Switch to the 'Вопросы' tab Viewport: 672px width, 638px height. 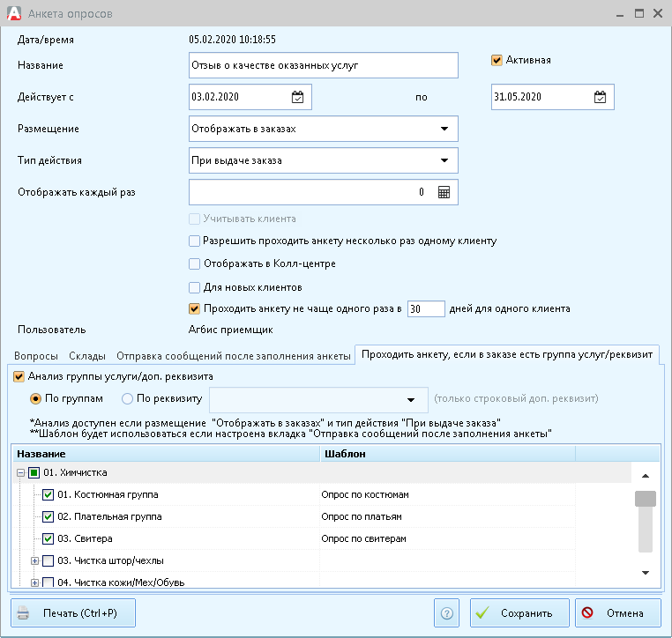point(36,356)
